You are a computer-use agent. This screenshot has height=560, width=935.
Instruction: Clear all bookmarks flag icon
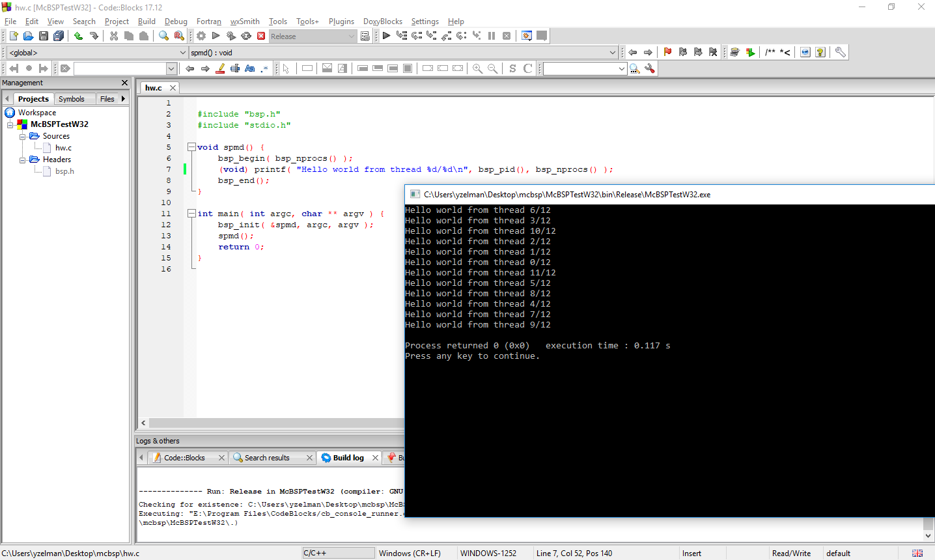point(713,52)
